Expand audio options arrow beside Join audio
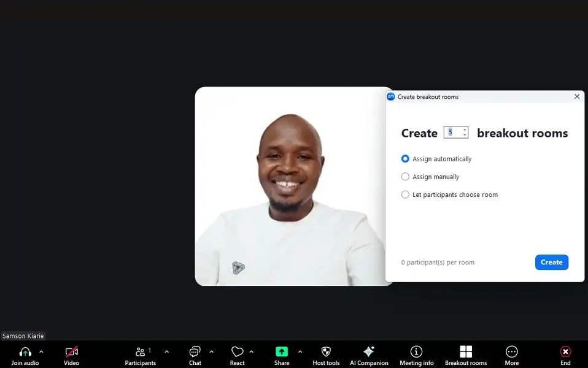Screen dimensions: 588x368 click(41, 351)
